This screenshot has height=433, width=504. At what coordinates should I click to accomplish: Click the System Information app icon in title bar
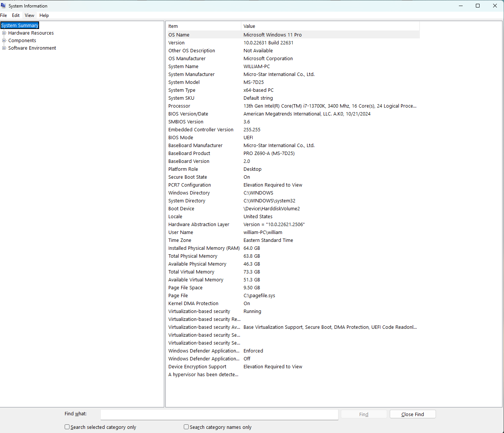(x=3, y=6)
